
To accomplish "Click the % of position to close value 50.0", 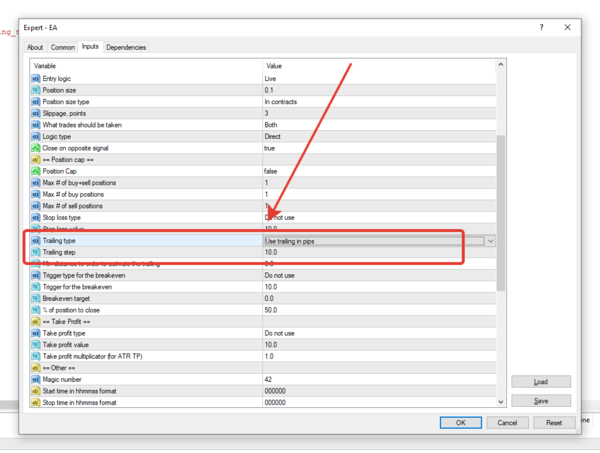I will [x=271, y=310].
